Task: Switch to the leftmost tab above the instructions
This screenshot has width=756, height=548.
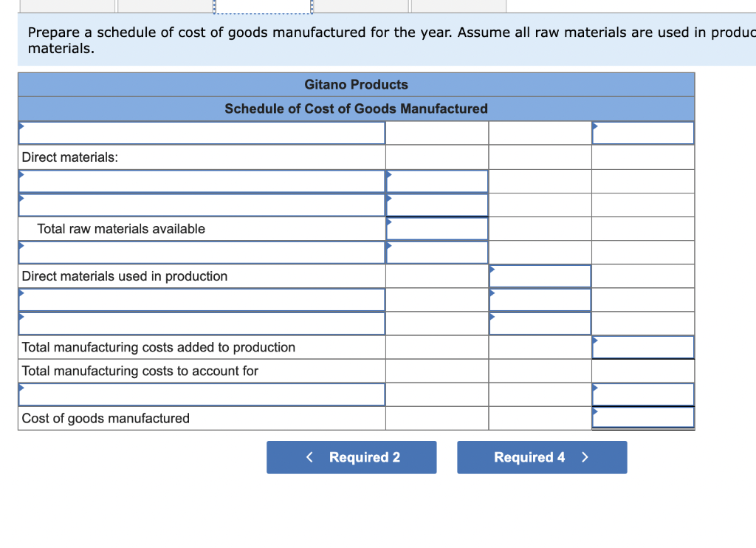Action: [x=66, y=5]
